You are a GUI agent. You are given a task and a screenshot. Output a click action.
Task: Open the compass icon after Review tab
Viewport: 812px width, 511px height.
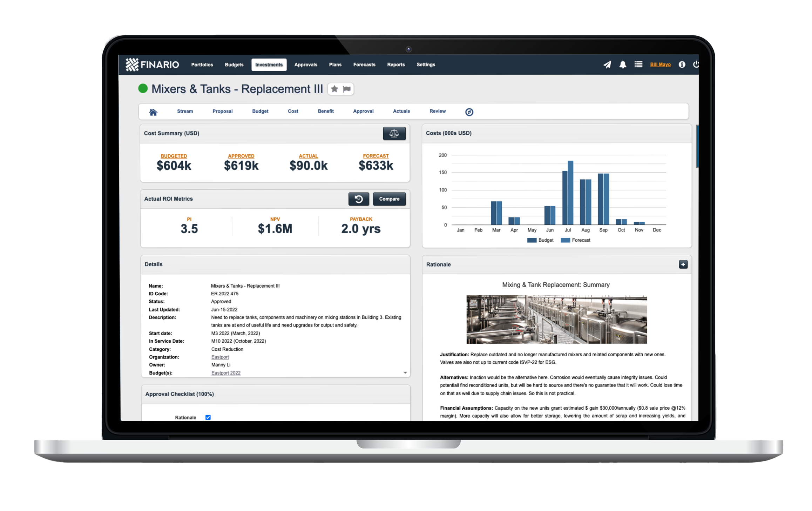point(469,112)
